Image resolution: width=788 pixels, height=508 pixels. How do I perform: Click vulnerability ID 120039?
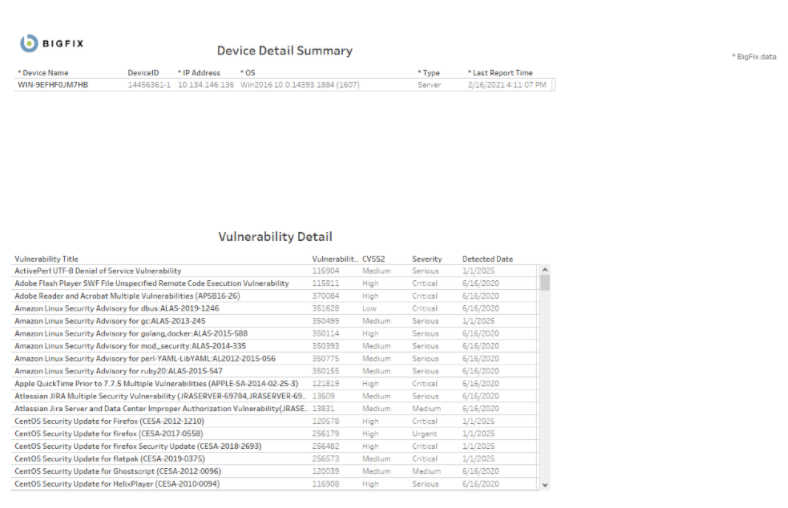pos(326,471)
